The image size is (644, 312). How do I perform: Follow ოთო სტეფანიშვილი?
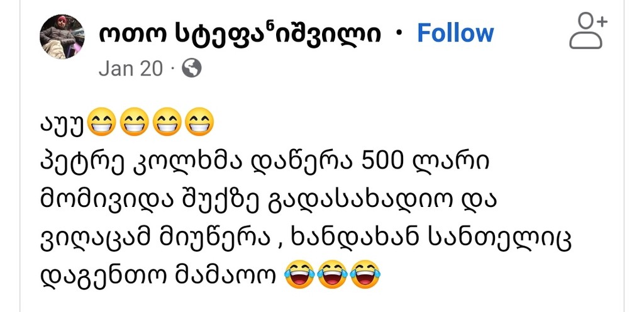(455, 33)
